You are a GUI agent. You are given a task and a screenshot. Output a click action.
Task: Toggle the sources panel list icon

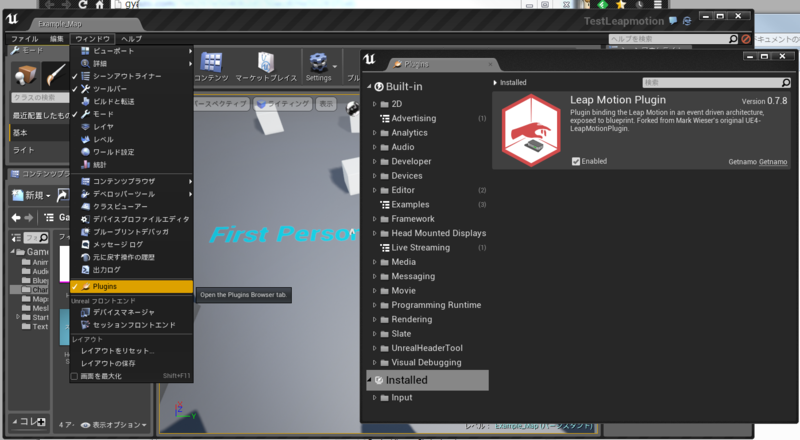click(16, 238)
